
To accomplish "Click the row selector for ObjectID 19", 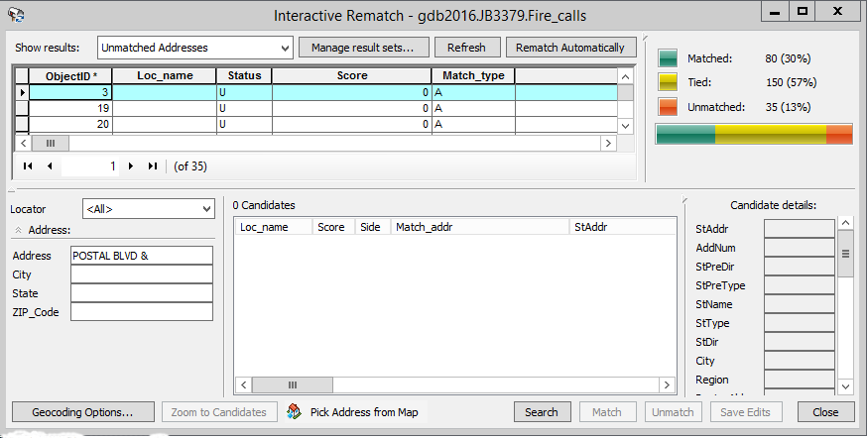I will [22, 108].
